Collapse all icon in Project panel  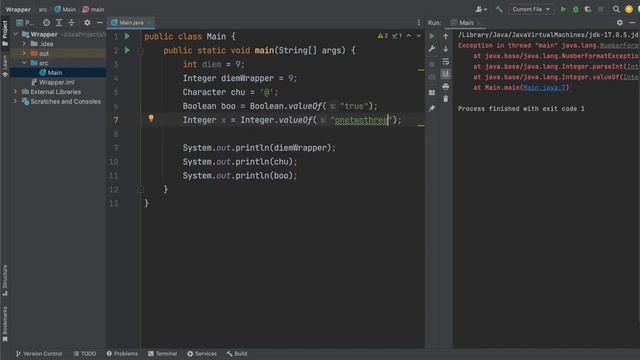(72, 23)
